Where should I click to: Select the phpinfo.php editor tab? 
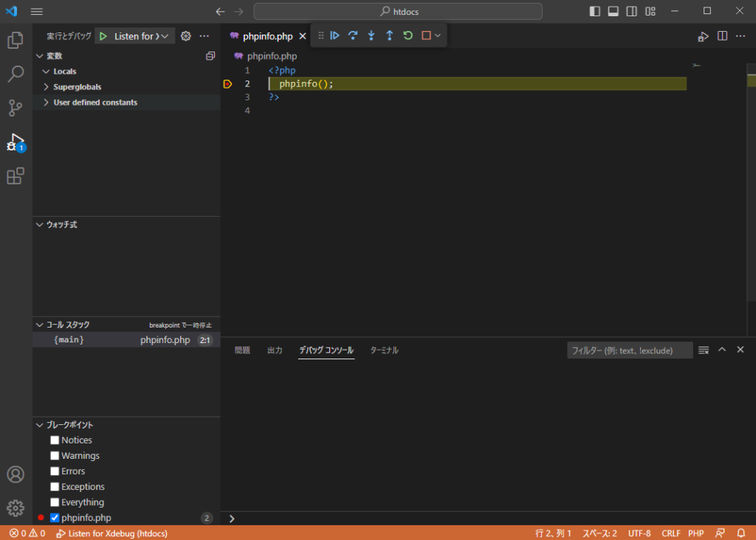tap(267, 36)
